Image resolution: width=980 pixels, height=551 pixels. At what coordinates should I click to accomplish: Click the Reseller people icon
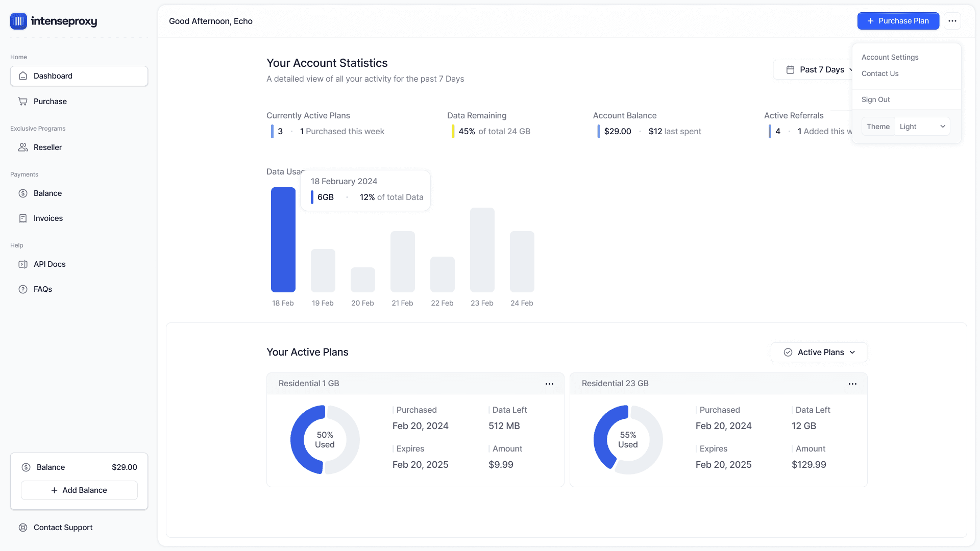[23, 147]
